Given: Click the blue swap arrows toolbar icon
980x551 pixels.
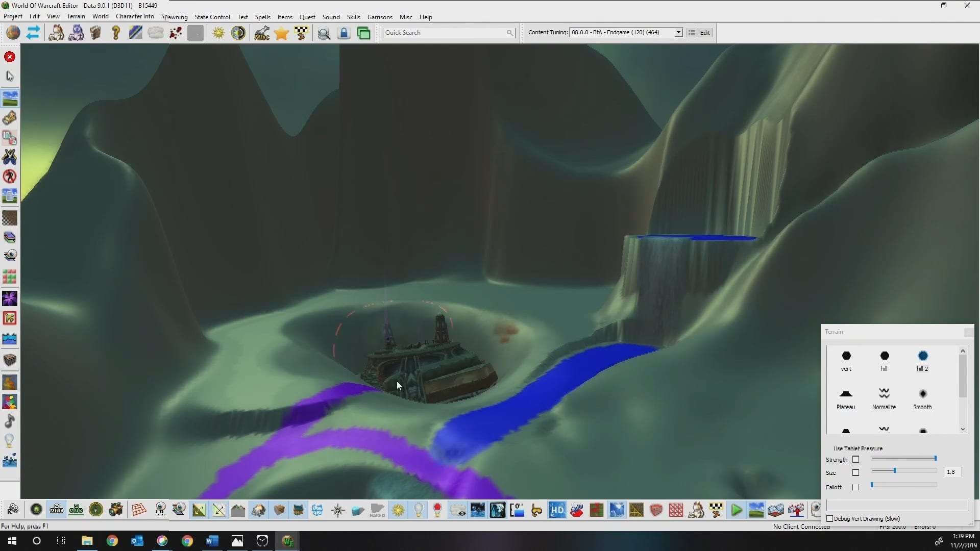Looking at the screenshot, I should [x=33, y=33].
